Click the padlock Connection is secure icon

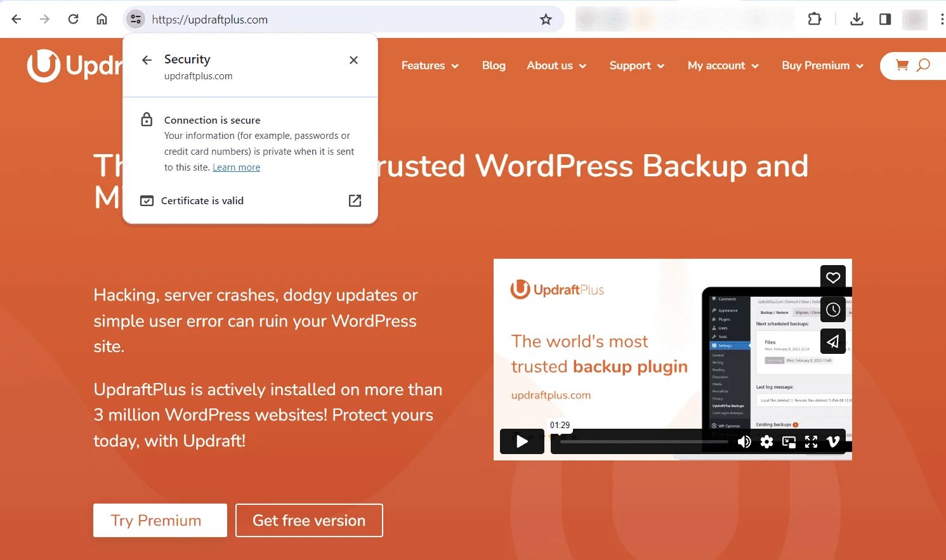[147, 119]
